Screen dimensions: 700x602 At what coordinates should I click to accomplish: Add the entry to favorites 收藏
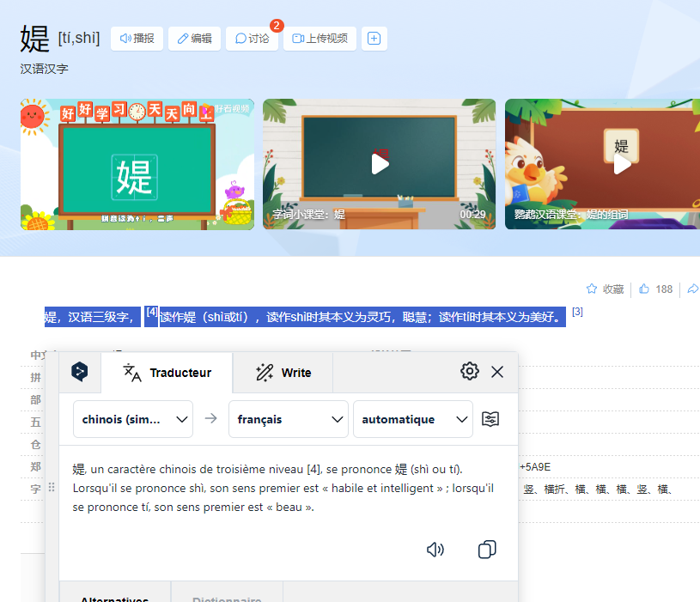[x=605, y=289]
